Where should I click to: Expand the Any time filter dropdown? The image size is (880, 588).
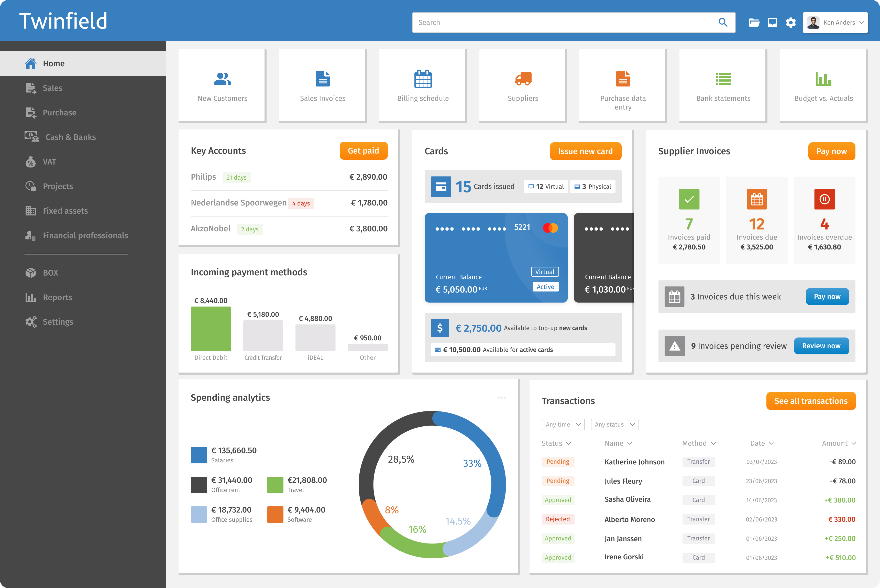[563, 424]
